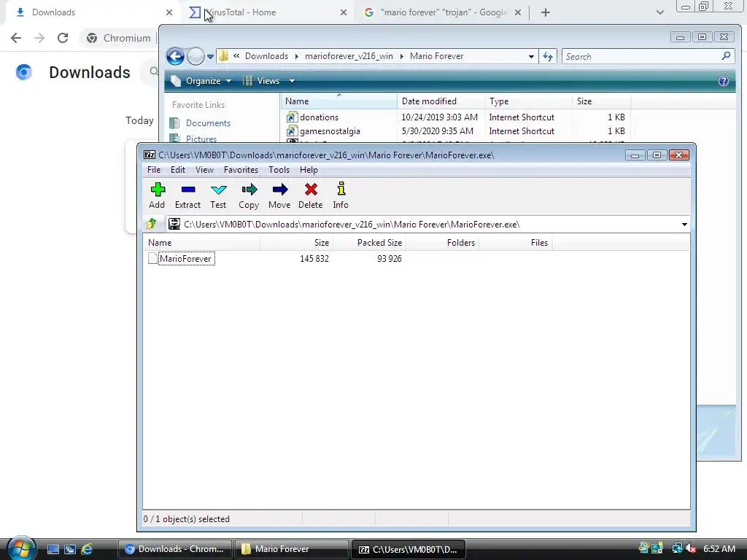Image resolution: width=747 pixels, height=560 pixels.
Task: Open the 7-Zip Help menu
Action: 309,169
